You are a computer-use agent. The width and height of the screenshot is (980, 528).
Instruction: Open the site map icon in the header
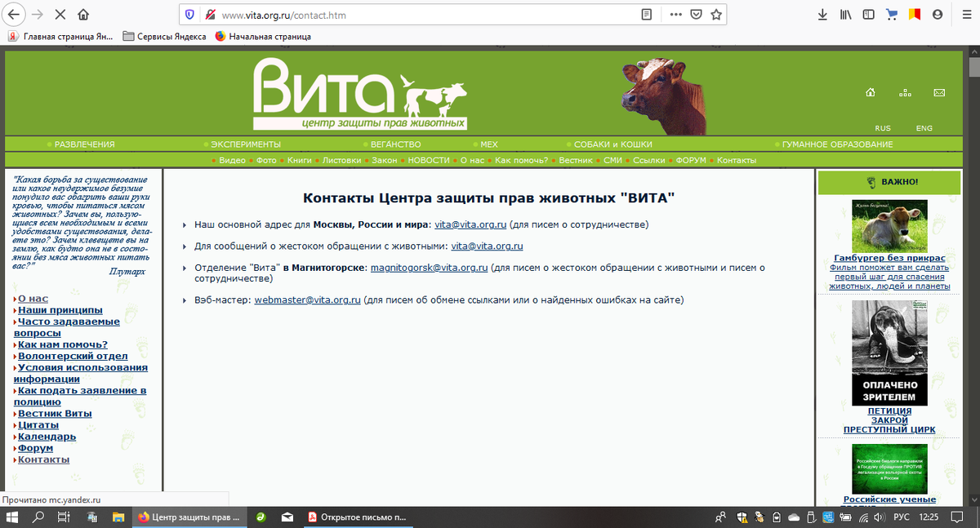coord(905,93)
